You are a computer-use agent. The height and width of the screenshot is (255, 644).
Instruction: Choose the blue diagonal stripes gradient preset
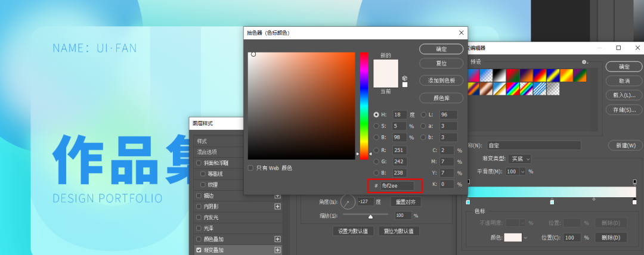click(540, 89)
